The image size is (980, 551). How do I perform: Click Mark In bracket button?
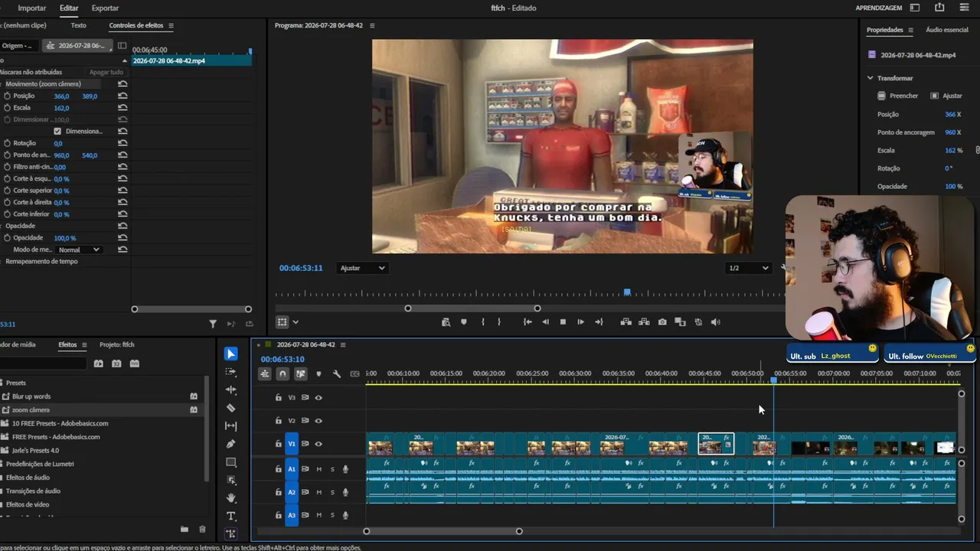482,322
